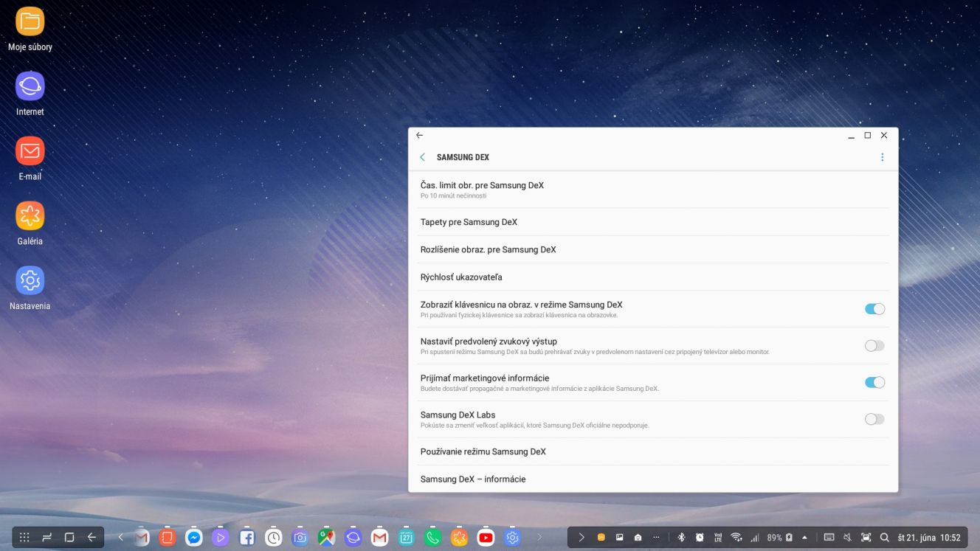Image resolution: width=980 pixels, height=551 pixels.
Task: Expand notifications with tray right chevron
Action: pos(582,538)
